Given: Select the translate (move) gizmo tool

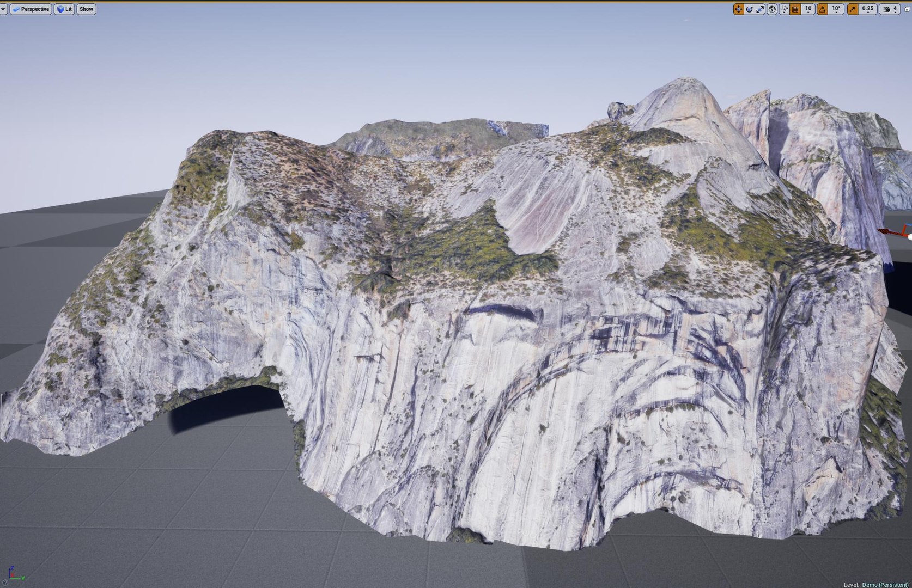Looking at the screenshot, I should coord(738,9).
